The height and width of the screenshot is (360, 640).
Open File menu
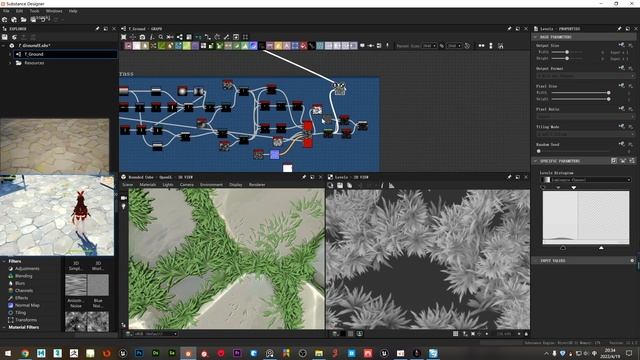coord(6,11)
